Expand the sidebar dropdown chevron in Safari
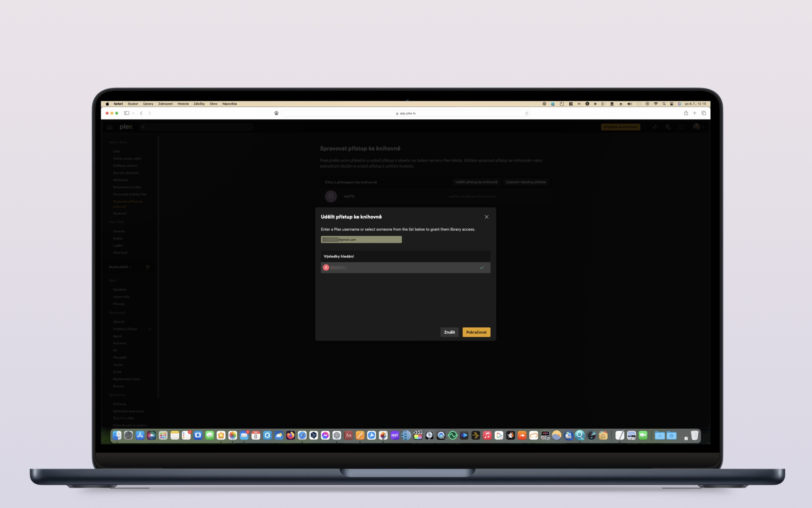This screenshot has height=508, width=812. (x=134, y=113)
